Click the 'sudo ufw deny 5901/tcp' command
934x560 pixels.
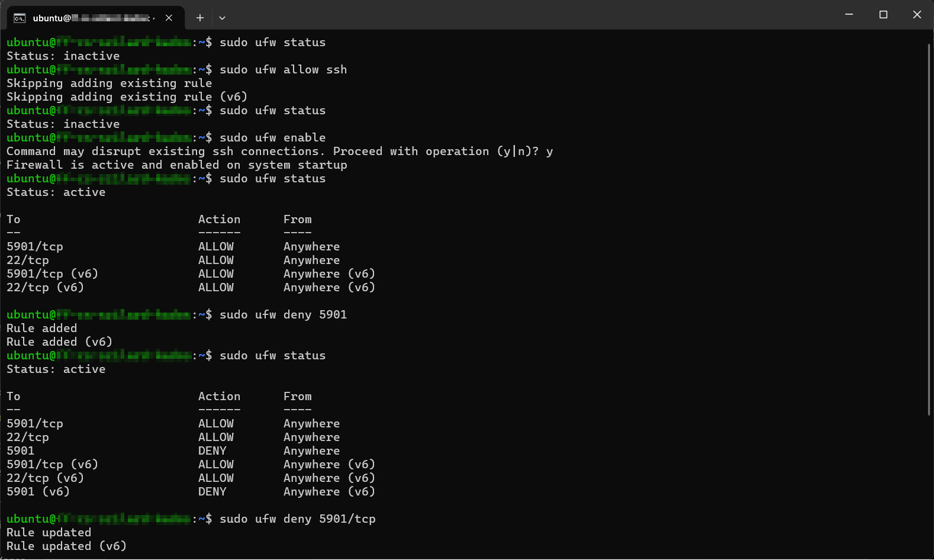click(x=298, y=519)
